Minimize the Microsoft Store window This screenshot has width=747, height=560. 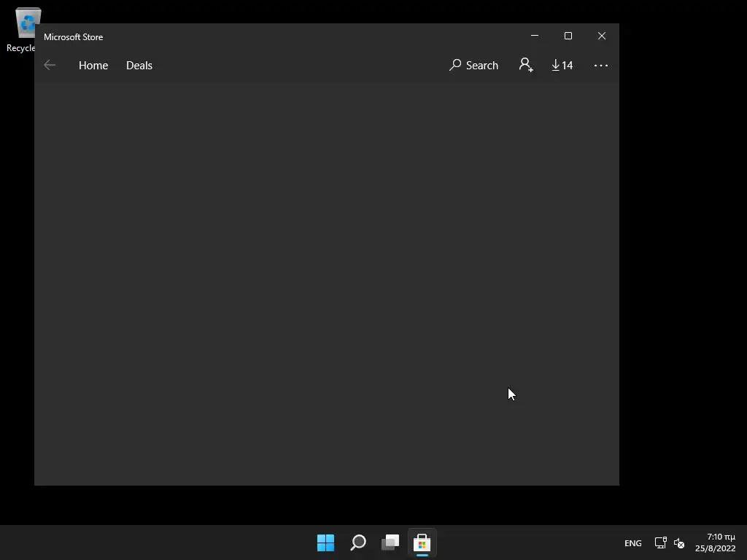[535, 36]
